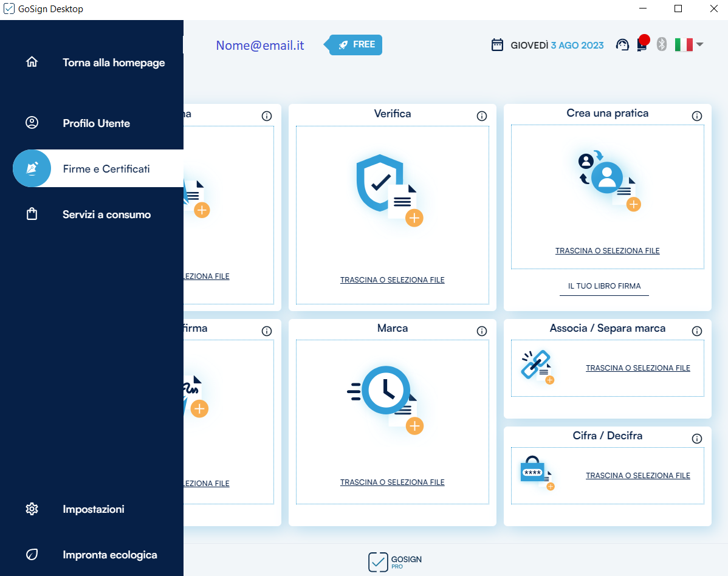Open notifications icon with red badge

642,44
